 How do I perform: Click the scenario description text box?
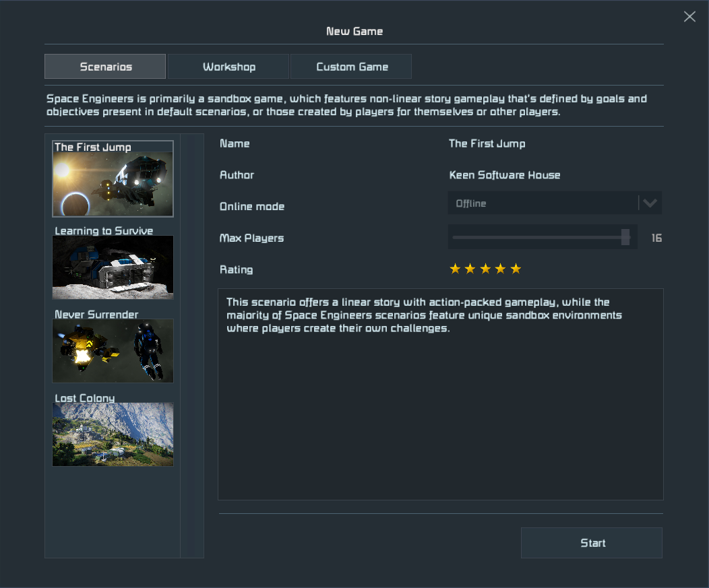(x=440, y=394)
